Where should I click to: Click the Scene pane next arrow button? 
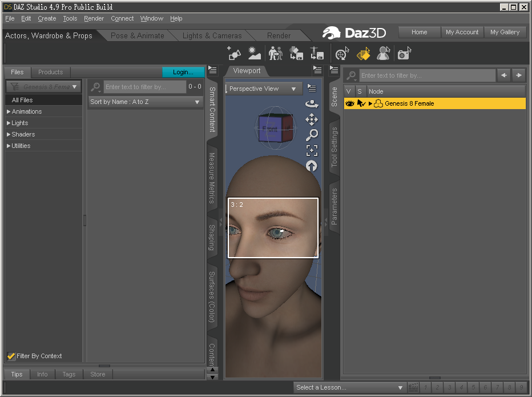coord(519,75)
